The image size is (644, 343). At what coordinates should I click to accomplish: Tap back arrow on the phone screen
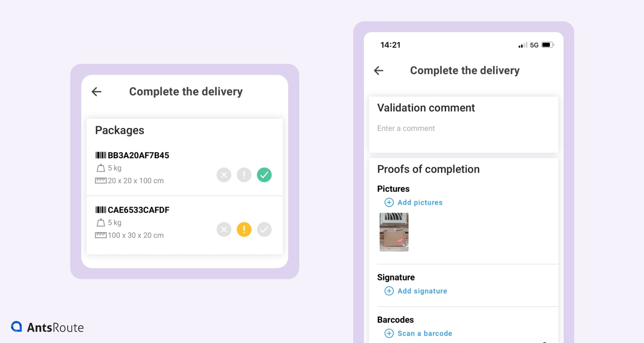(379, 71)
